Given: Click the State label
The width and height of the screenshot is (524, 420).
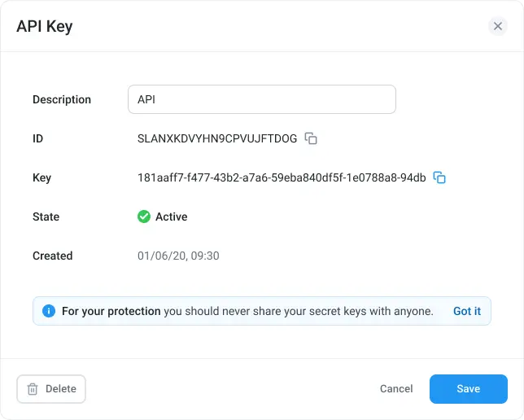Looking at the screenshot, I should point(46,217).
